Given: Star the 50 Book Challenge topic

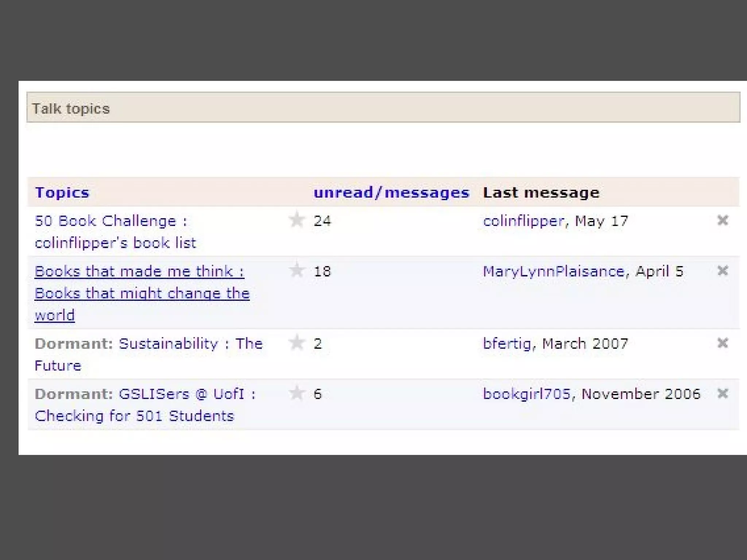Looking at the screenshot, I should 297,220.
